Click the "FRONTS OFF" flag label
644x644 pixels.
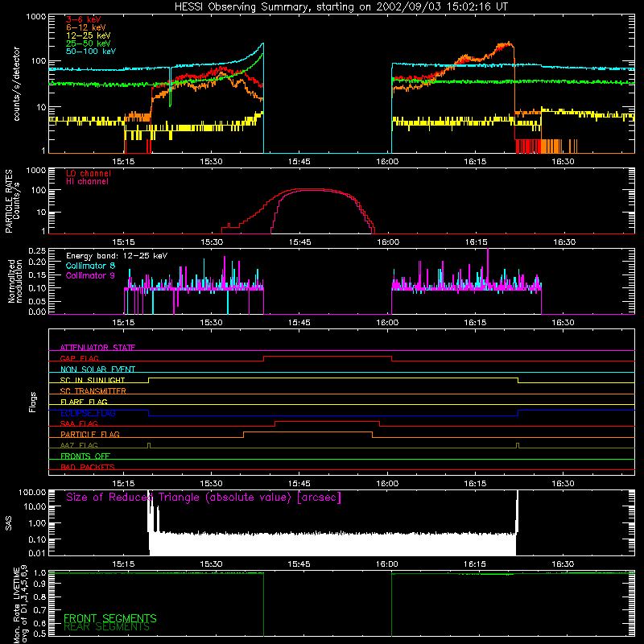(x=85, y=456)
